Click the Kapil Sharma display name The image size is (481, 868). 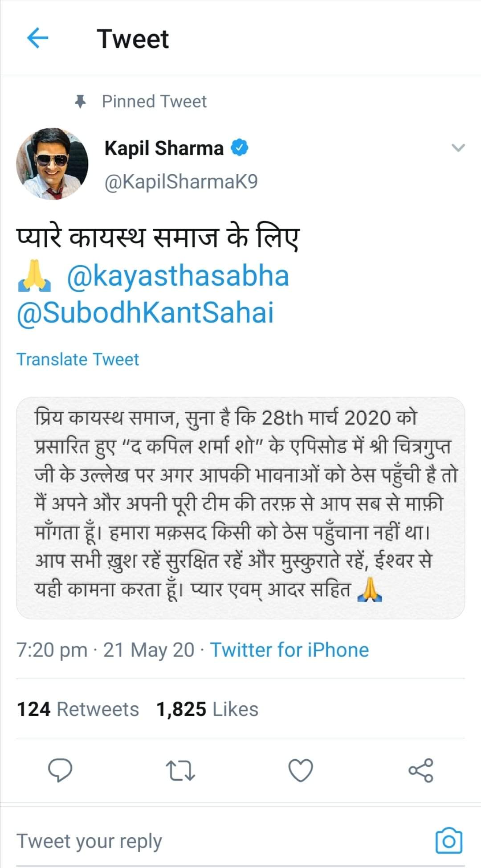tap(164, 148)
